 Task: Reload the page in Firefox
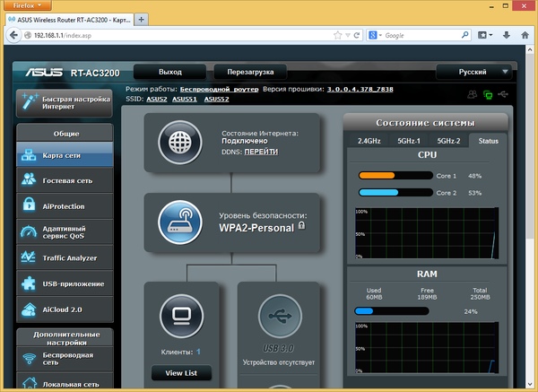pyautogui.click(x=357, y=35)
